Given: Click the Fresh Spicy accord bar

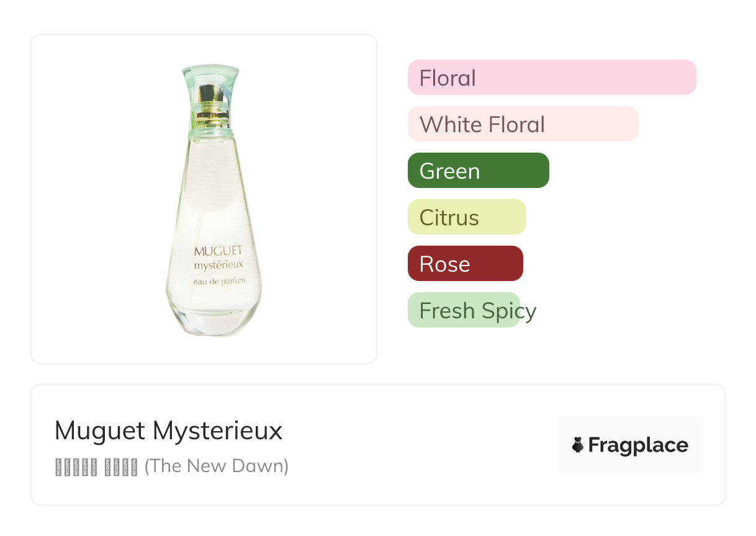Looking at the screenshot, I should [x=464, y=310].
